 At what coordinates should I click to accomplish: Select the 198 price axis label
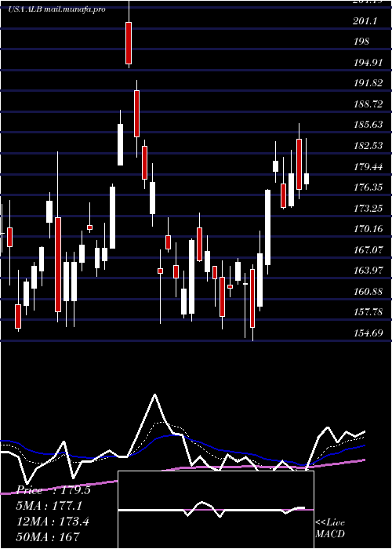[x=361, y=42]
